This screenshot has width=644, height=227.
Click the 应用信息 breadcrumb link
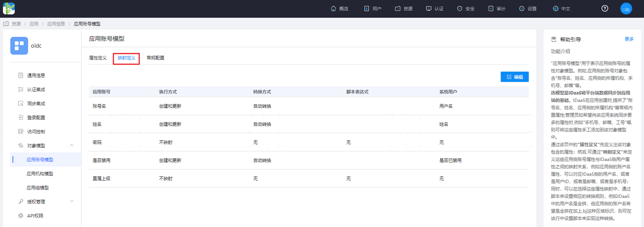pyautogui.click(x=56, y=24)
